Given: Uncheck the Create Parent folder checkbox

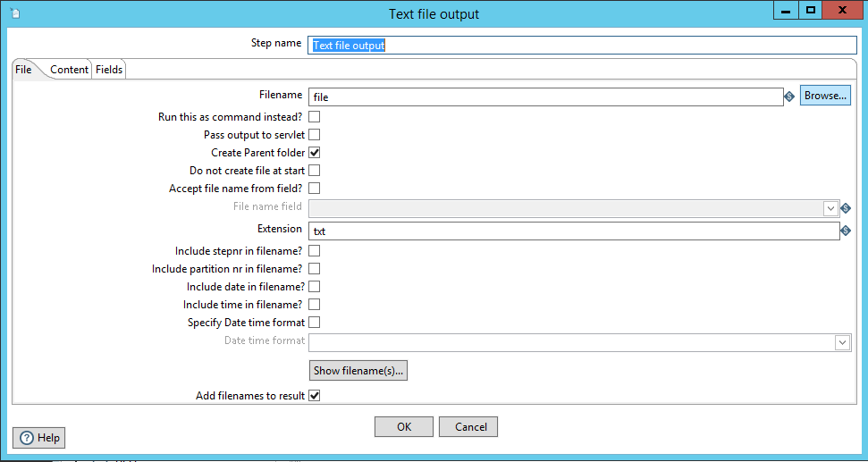Looking at the screenshot, I should [315, 153].
